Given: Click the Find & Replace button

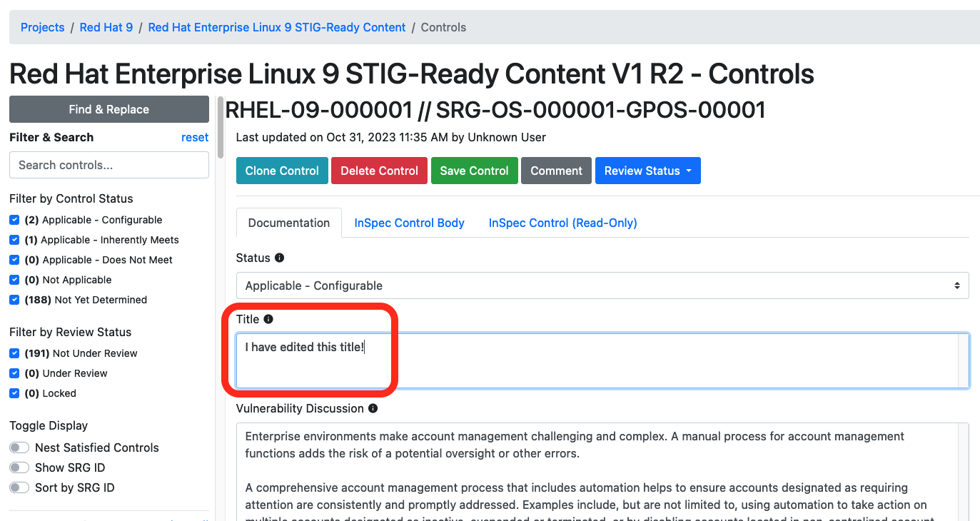Looking at the screenshot, I should click(109, 109).
